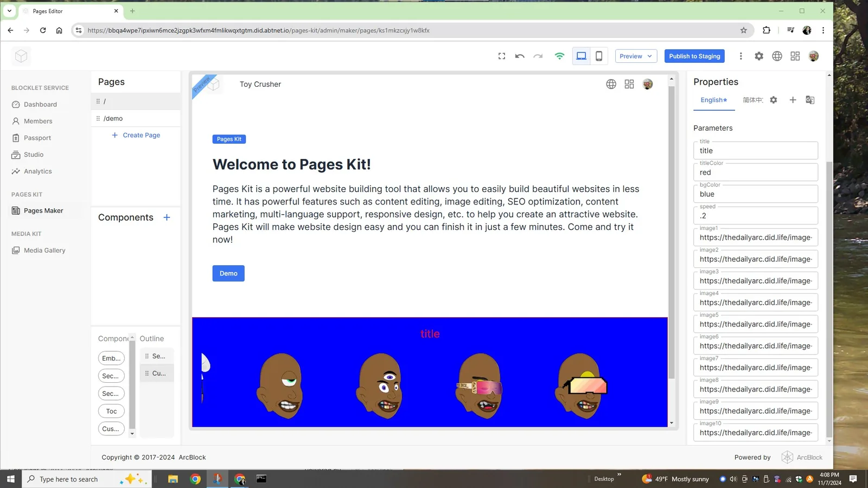Click the ArcBlock footer link

(x=802, y=457)
